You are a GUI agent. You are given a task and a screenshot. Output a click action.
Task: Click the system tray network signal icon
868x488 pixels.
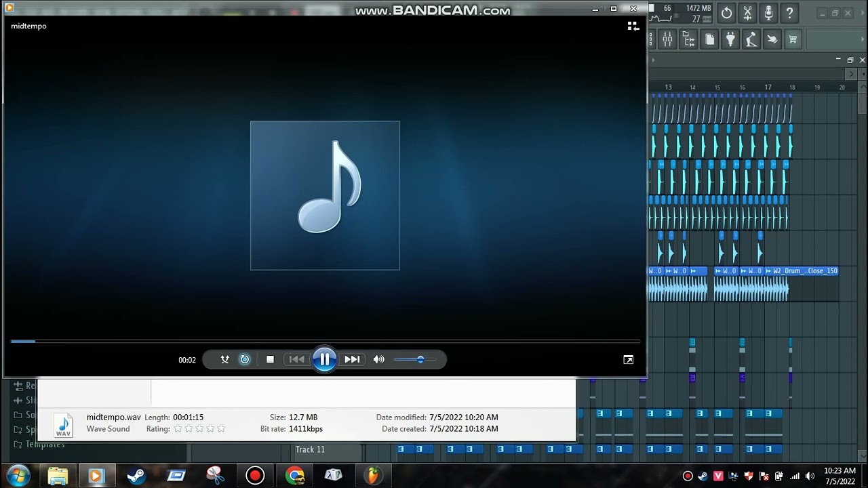tap(793, 476)
